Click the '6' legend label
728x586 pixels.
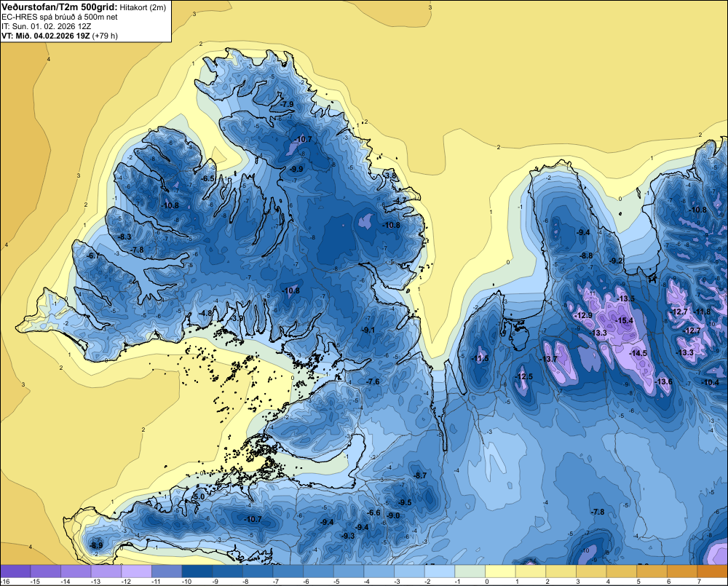[669, 582]
